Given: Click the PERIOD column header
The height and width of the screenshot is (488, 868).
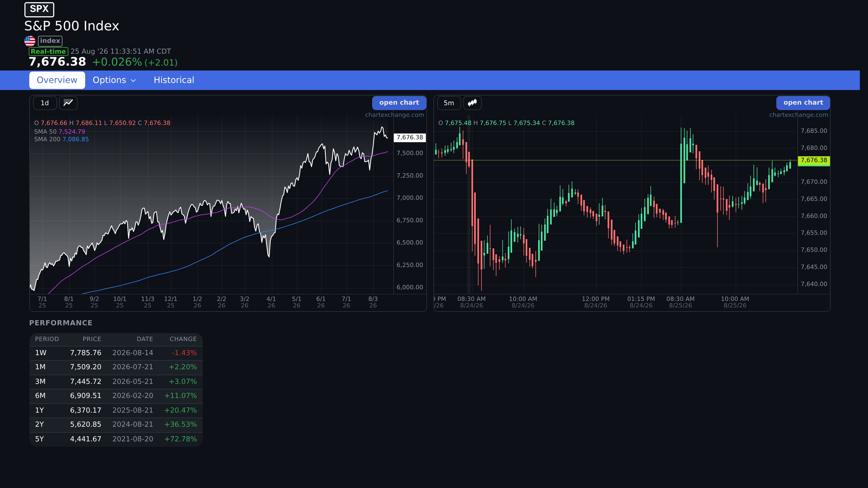Looking at the screenshot, I should point(47,339).
